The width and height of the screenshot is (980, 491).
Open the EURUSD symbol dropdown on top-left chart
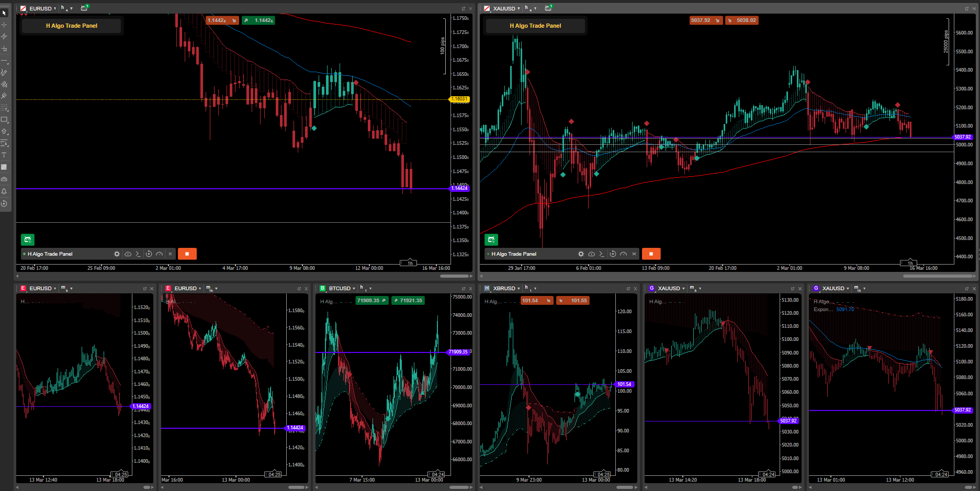pos(42,8)
